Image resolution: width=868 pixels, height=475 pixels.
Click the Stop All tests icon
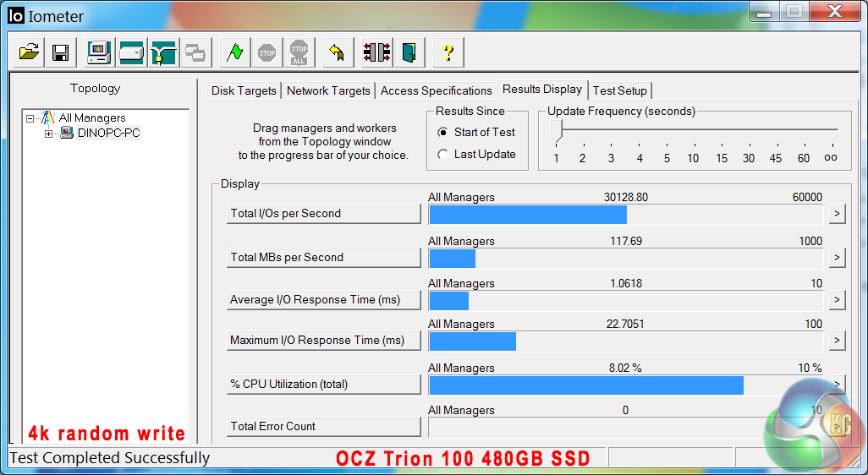tap(299, 52)
